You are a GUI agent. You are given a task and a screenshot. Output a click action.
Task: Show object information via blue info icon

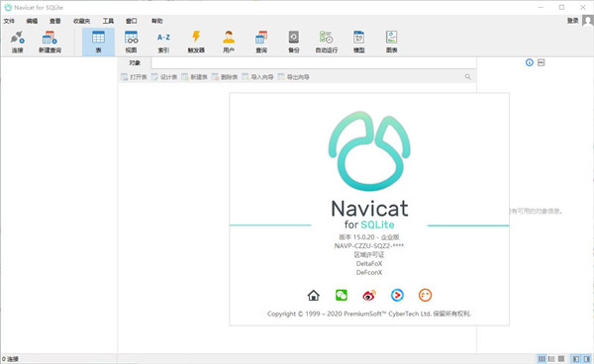click(530, 62)
